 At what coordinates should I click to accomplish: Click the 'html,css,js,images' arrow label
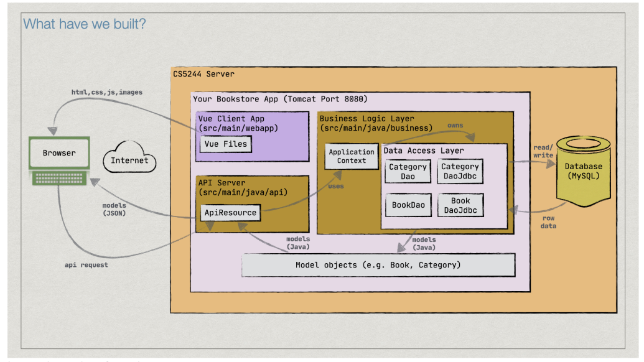click(107, 92)
